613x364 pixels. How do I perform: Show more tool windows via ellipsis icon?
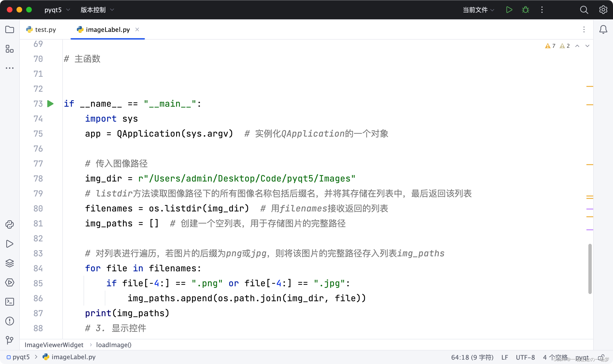click(x=10, y=68)
